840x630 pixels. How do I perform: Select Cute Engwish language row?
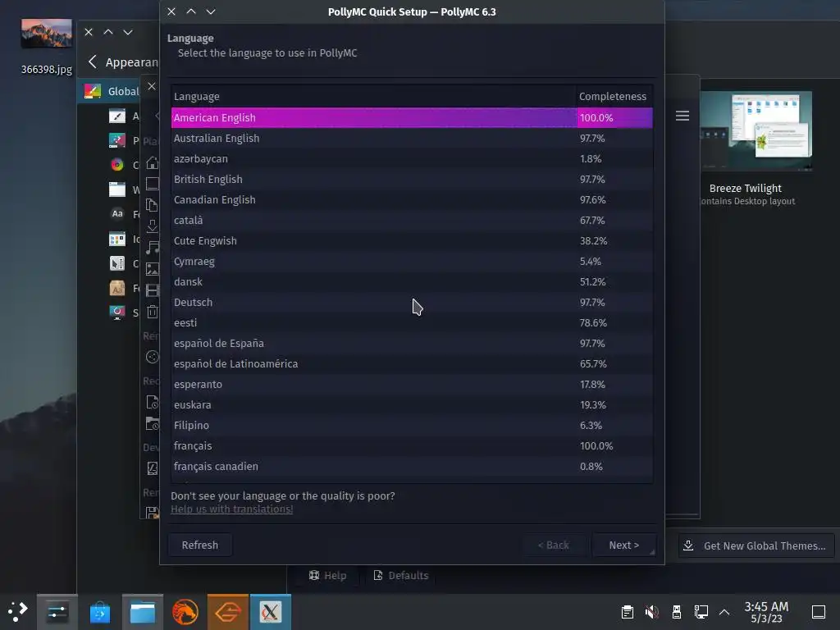[x=412, y=240]
